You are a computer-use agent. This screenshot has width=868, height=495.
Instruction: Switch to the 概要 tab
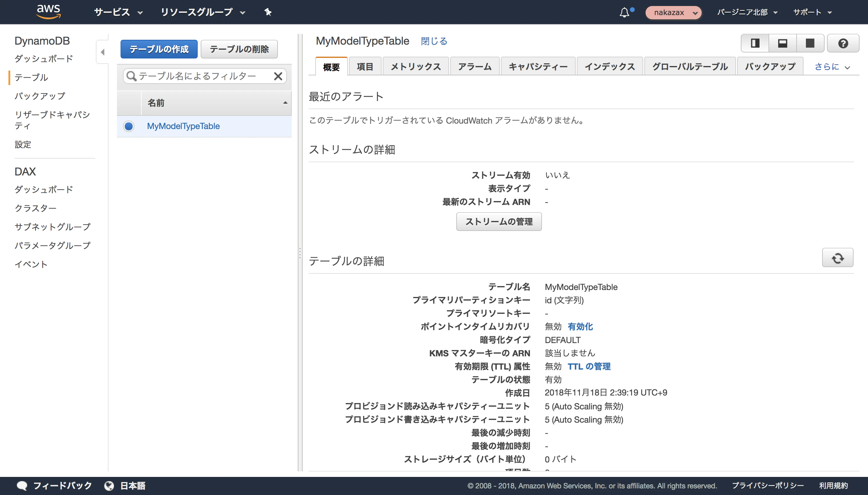tap(331, 67)
